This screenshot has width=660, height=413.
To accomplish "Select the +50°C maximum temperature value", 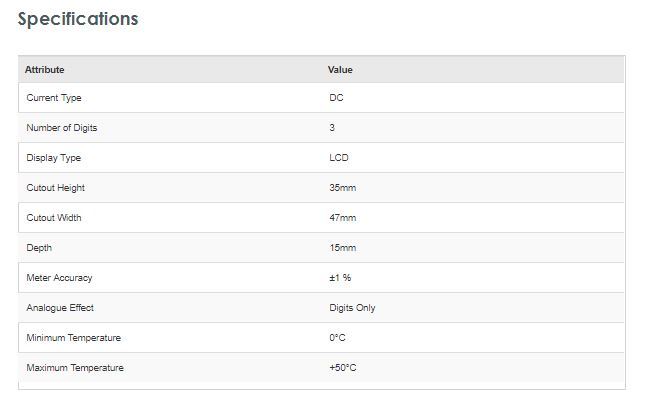I will coord(343,368).
